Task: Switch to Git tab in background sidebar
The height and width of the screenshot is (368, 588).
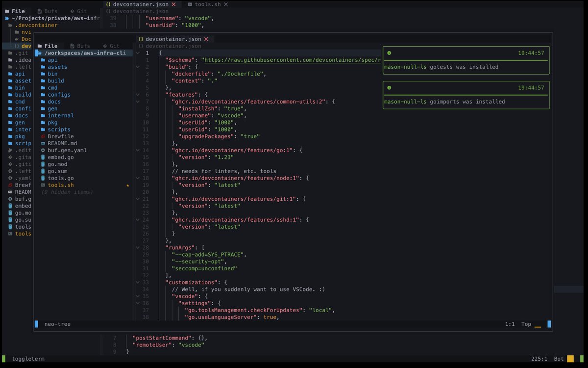Action: pyautogui.click(x=78, y=11)
